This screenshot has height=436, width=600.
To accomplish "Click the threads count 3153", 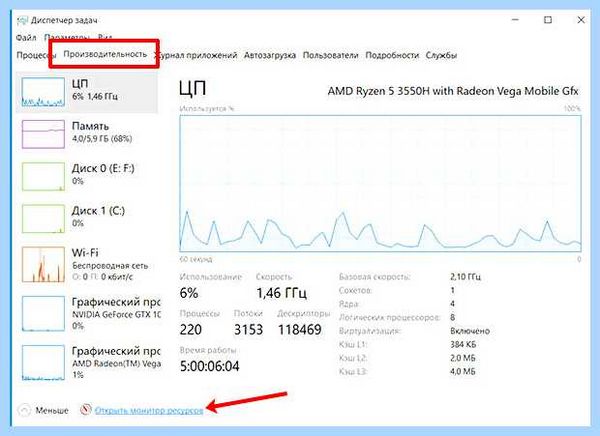I will pyautogui.click(x=248, y=329).
